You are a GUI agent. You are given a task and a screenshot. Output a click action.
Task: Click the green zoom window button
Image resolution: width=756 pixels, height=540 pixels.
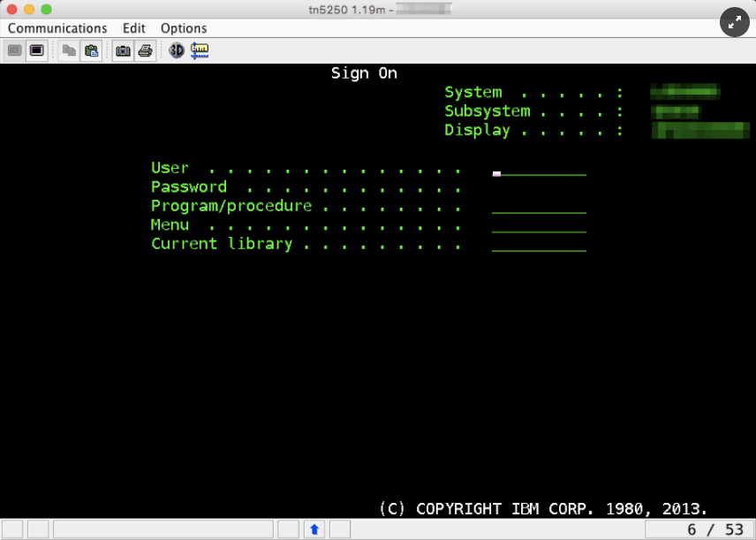tap(46, 9)
